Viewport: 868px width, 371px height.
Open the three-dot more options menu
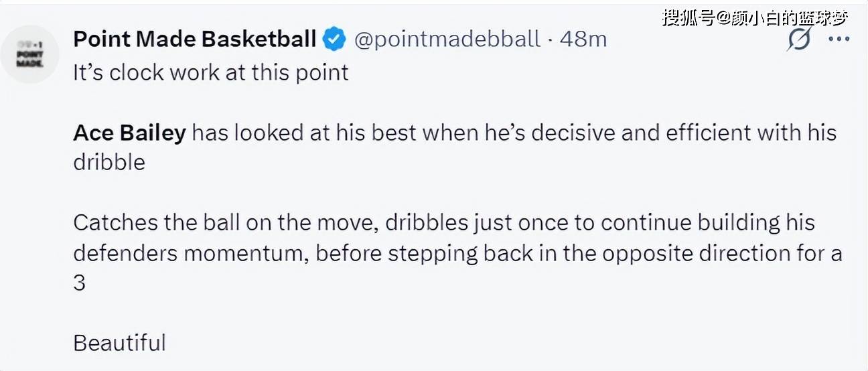coord(839,40)
